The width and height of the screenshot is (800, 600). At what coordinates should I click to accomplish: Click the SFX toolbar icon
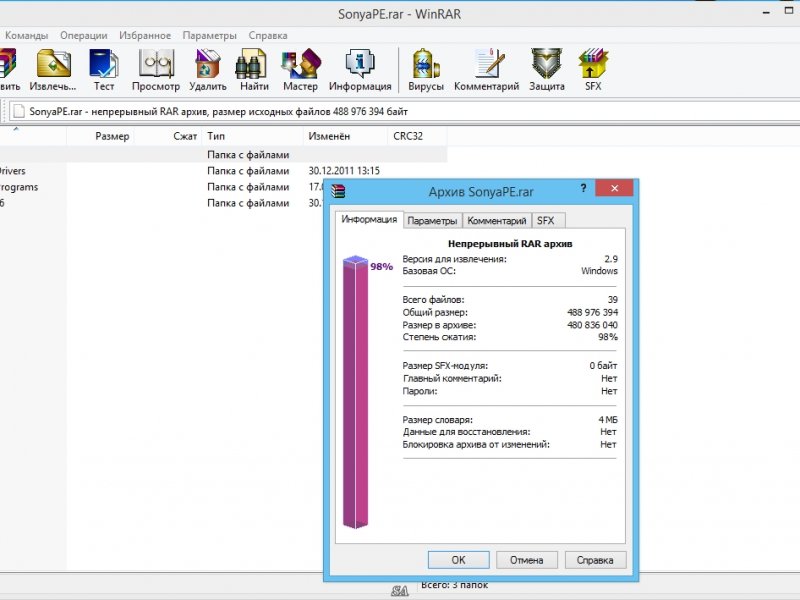click(593, 70)
